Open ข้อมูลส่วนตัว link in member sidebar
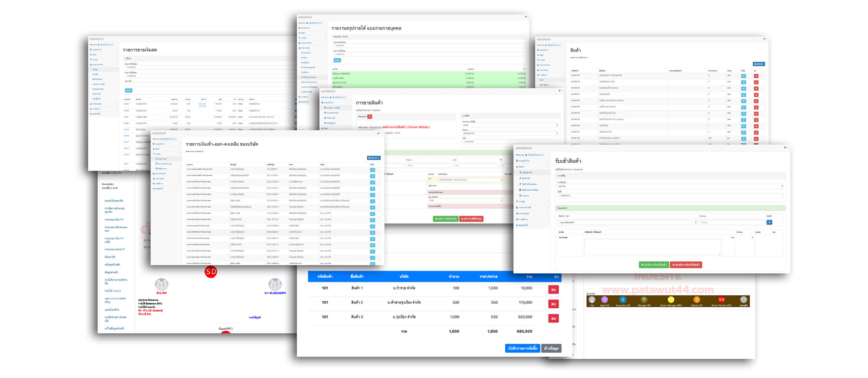868x378 pixels. 111,272
